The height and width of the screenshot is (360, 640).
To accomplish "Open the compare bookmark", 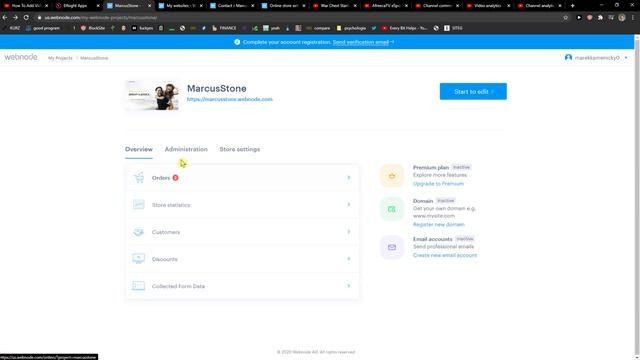I will 318,28.
